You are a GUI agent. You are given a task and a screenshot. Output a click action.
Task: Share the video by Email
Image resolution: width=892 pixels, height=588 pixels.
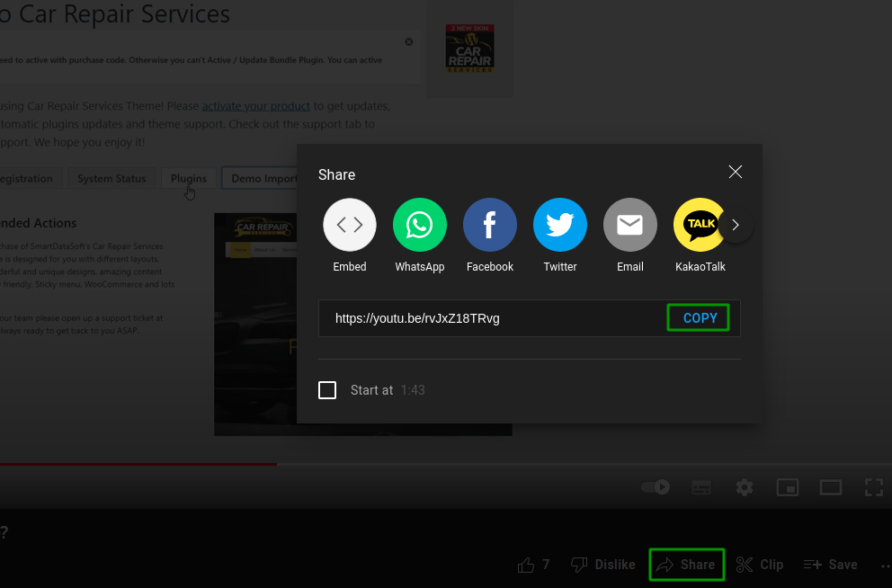point(629,225)
